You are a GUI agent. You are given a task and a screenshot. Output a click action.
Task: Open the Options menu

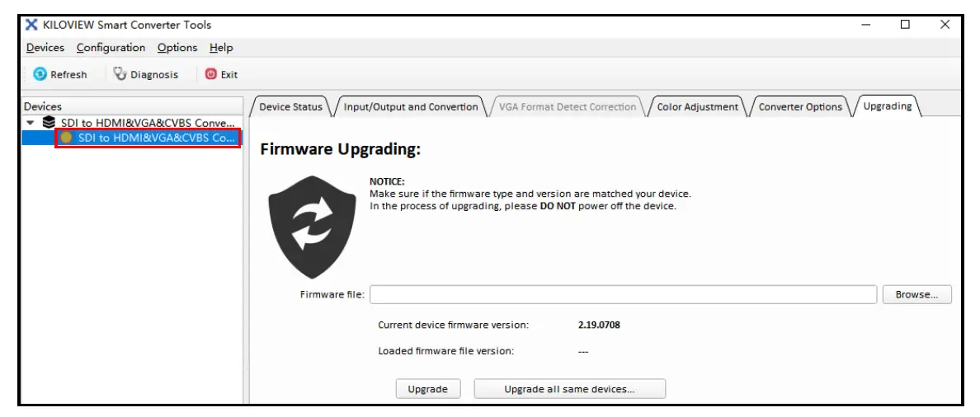177,48
